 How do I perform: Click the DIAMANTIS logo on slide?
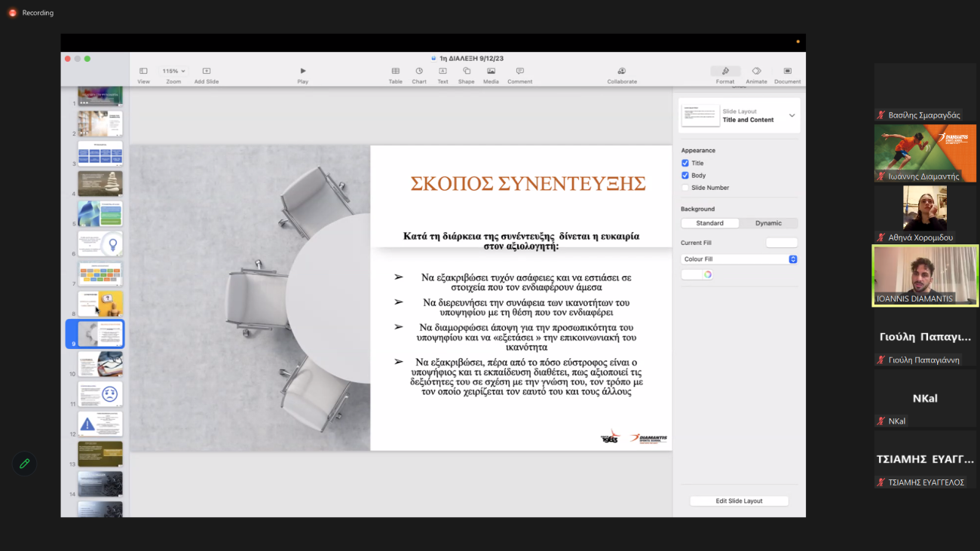point(648,437)
